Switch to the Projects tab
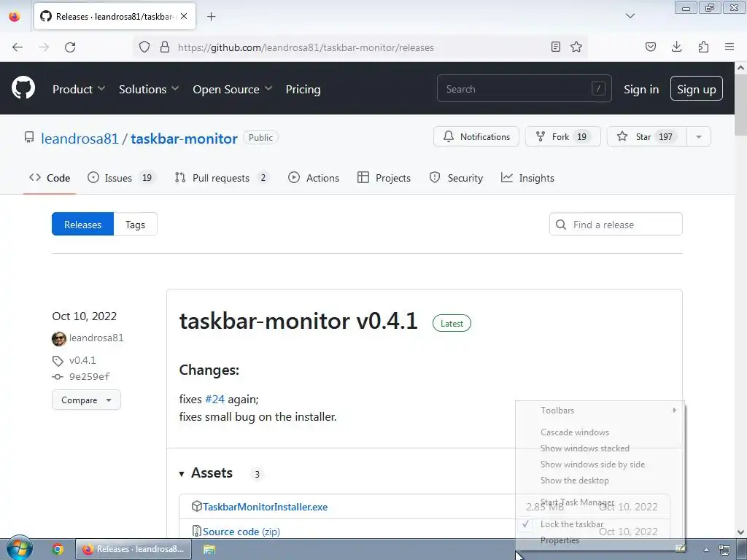The width and height of the screenshot is (747, 560). [x=384, y=178]
